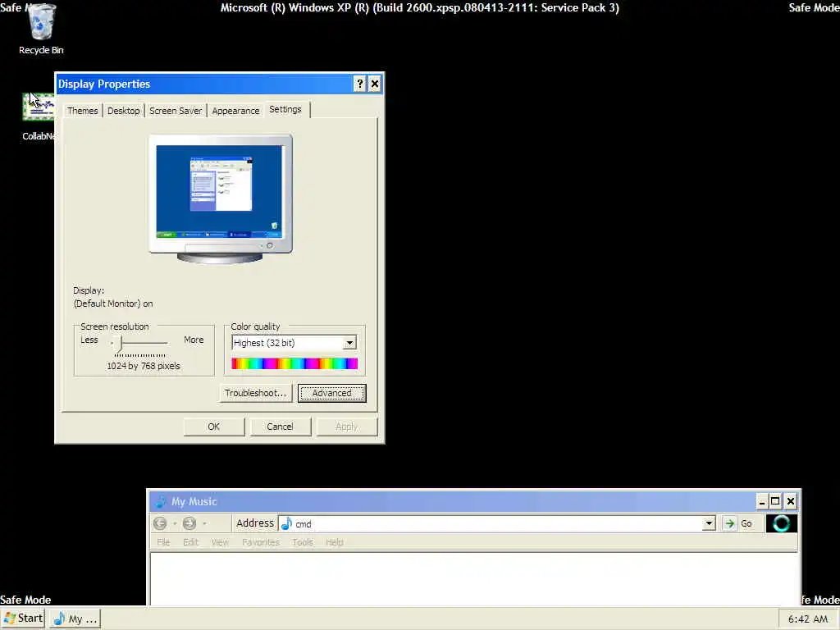Click the monitor preview image
The width and height of the screenshot is (840, 630).
[220, 199]
